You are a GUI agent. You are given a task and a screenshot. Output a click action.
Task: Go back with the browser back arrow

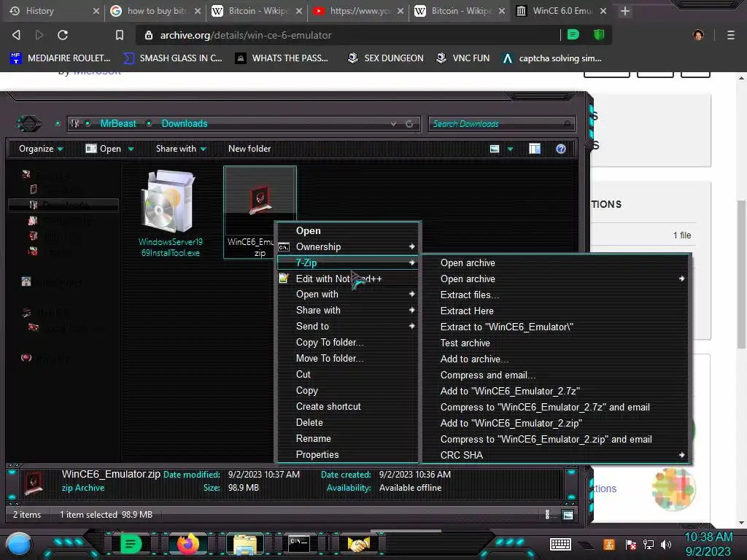tap(16, 35)
